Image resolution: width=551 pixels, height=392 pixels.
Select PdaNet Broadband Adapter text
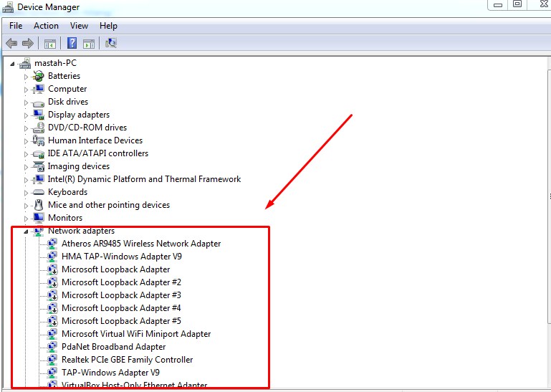113,347
